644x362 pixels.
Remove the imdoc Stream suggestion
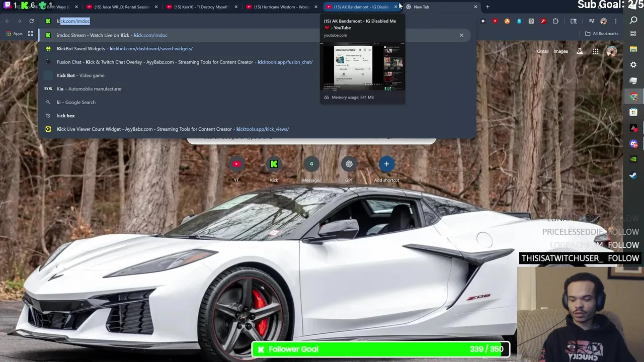click(x=461, y=35)
